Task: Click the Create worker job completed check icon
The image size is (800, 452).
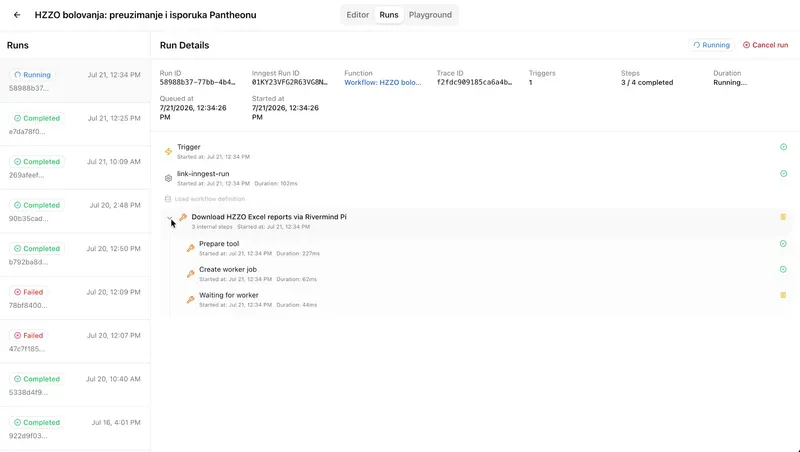Action: point(783,269)
